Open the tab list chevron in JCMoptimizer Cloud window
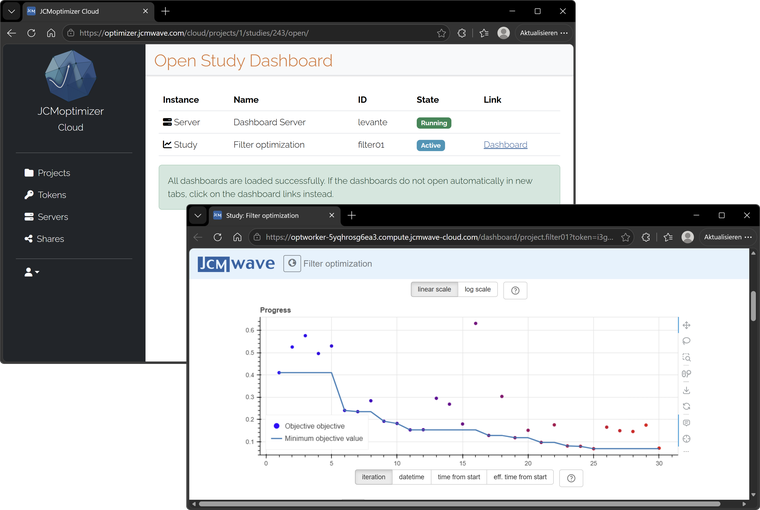The width and height of the screenshot is (760, 510). click(12, 11)
